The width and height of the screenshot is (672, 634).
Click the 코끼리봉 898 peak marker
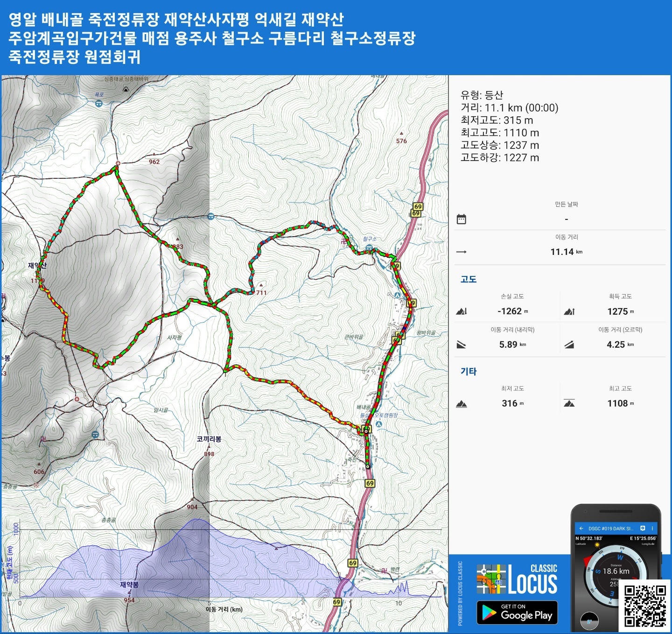point(209,447)
